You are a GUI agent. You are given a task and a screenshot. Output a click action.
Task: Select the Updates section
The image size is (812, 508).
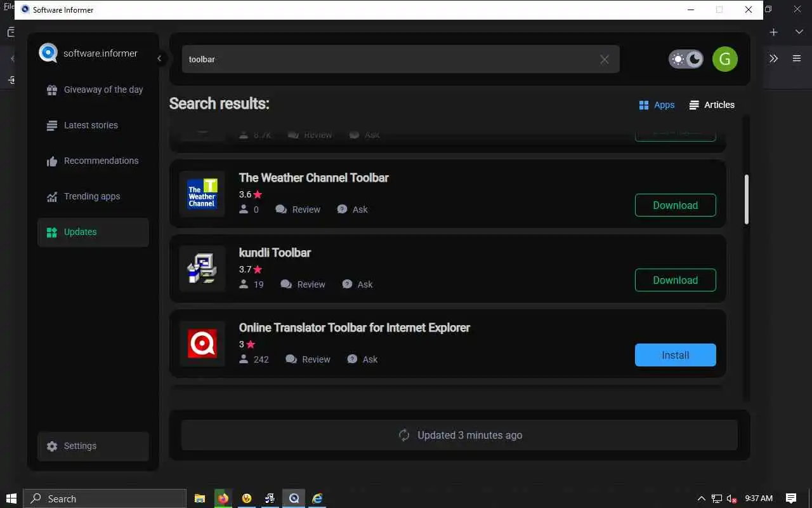point(93,232)
